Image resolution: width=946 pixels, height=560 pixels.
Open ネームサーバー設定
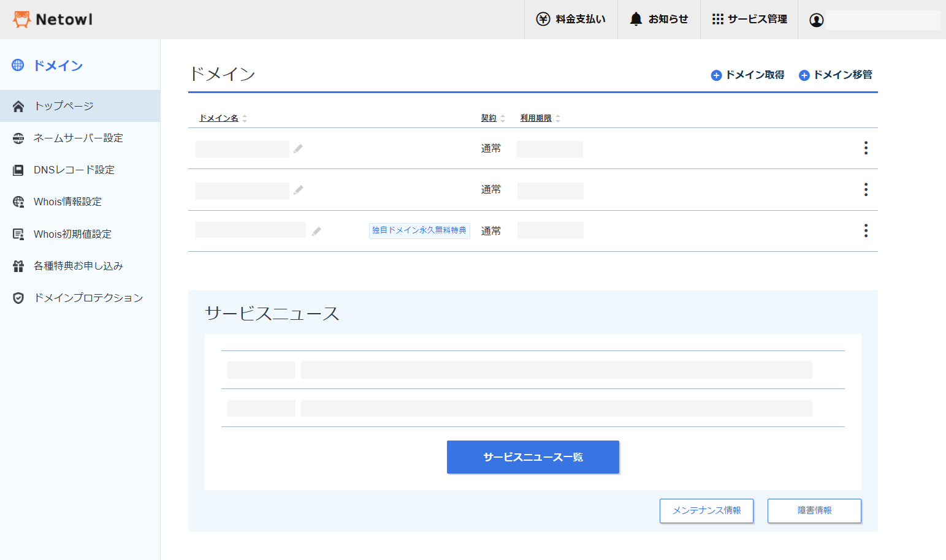pyautogui.click(x=80, y=138)
